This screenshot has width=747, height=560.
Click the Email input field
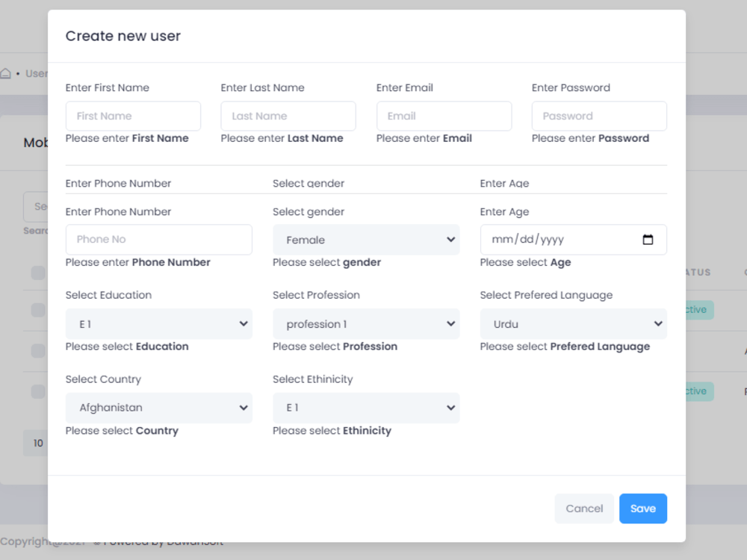pos(444,116)
